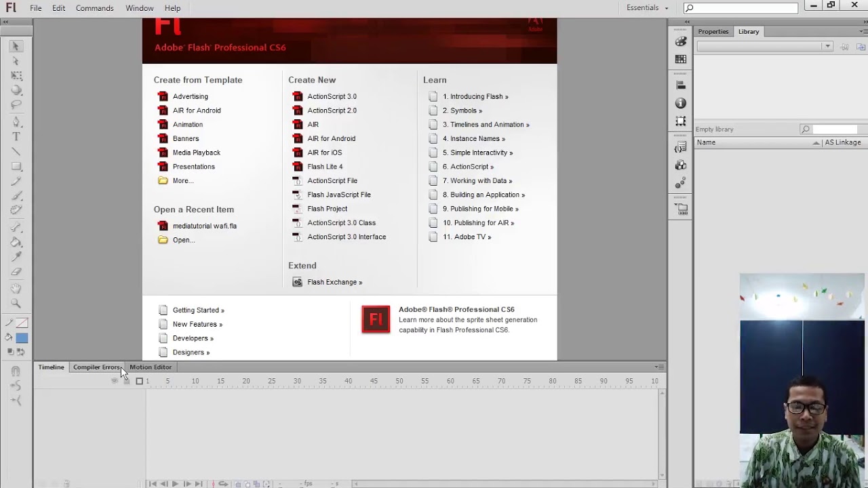
Task: Select the Zoom magnifier tool
Action: [x=16, y=304]
